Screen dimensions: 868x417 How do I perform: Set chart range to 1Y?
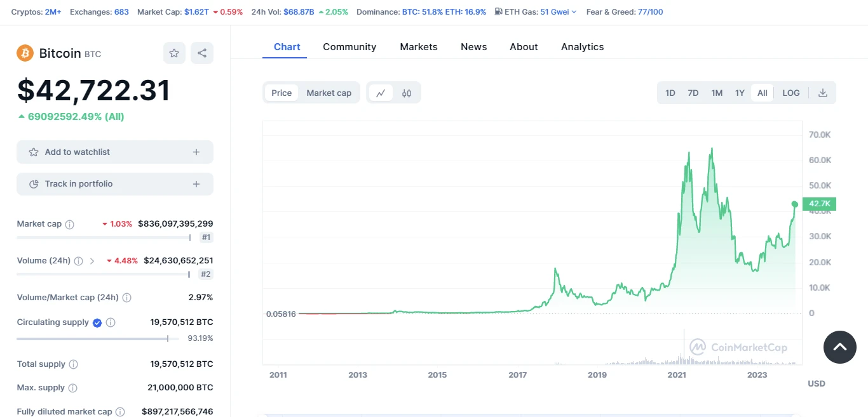point(740,93)
